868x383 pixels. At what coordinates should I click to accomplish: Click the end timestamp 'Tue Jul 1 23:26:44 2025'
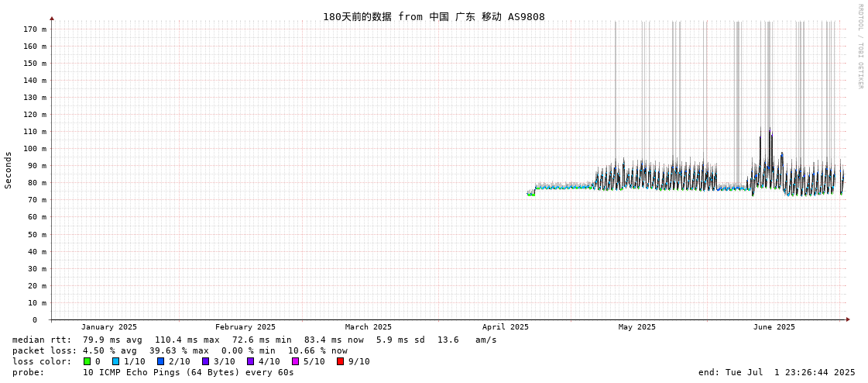pyautogui.click(x=789, y=372)
